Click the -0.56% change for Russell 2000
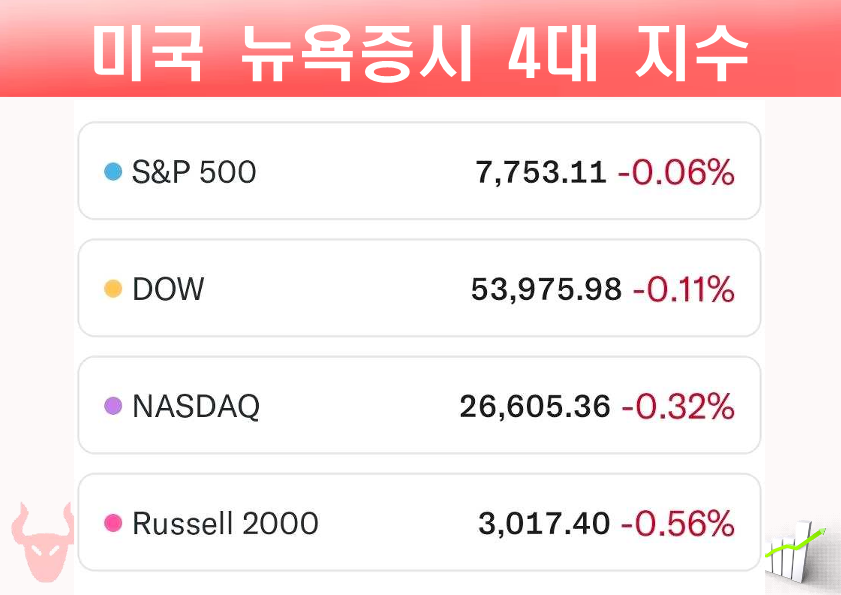Image resolution: width=841 pixels, height=595 pixels. coord(677,523)
